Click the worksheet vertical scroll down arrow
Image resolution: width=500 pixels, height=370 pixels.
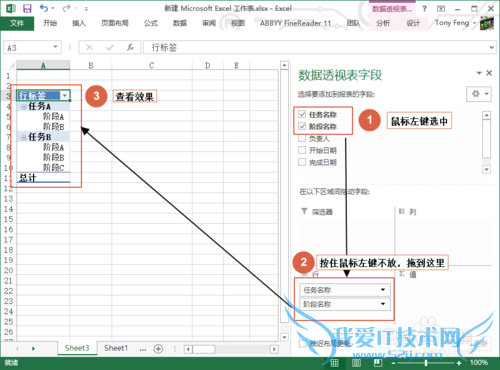pos(284,337)
